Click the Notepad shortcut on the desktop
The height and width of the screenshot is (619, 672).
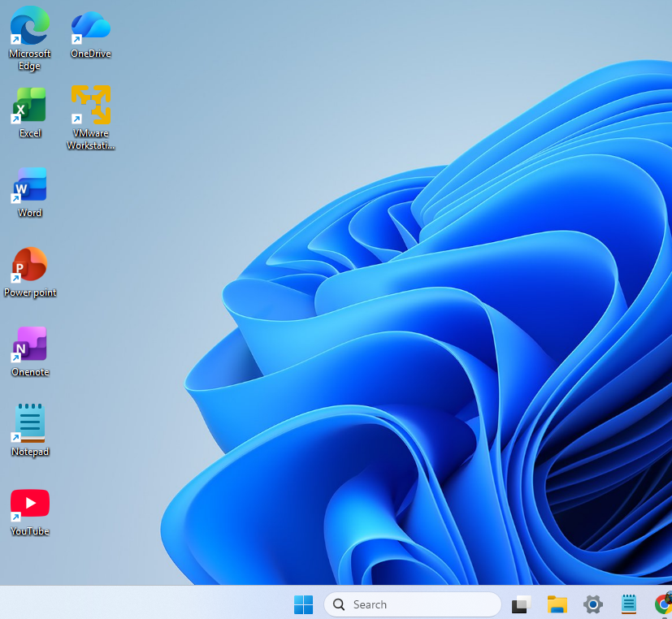(29, 423)
